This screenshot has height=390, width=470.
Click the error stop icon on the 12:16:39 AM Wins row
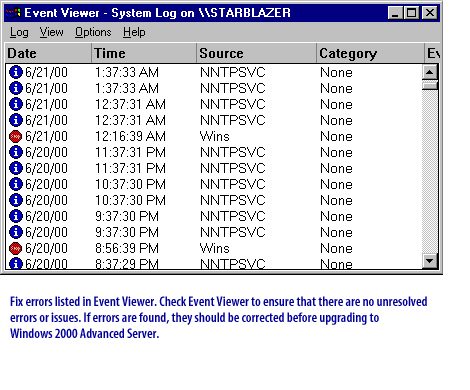pos(15,136)
